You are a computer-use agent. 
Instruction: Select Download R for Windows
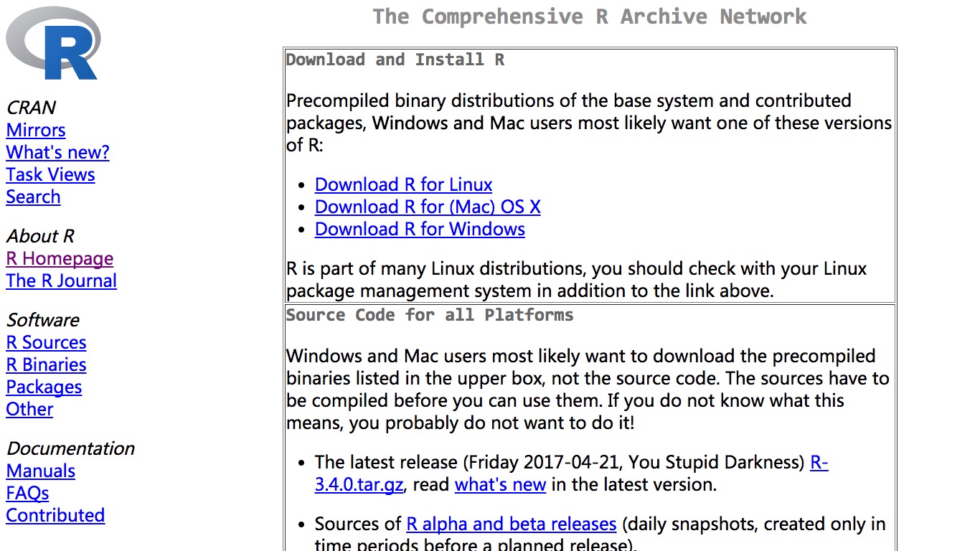[x=420, y=229]
